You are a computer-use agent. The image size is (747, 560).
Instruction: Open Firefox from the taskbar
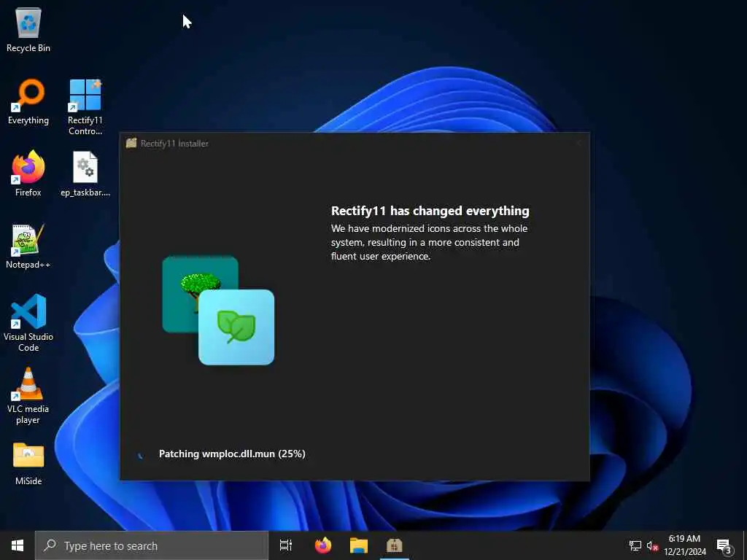323,545
